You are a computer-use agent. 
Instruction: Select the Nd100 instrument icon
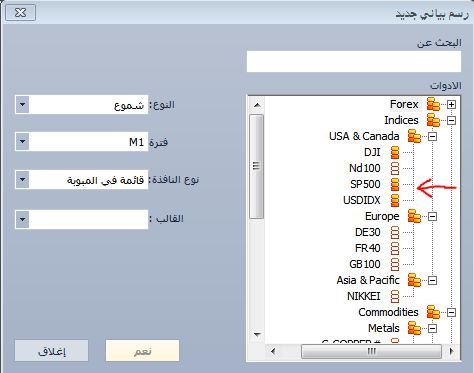pos(395,168)
